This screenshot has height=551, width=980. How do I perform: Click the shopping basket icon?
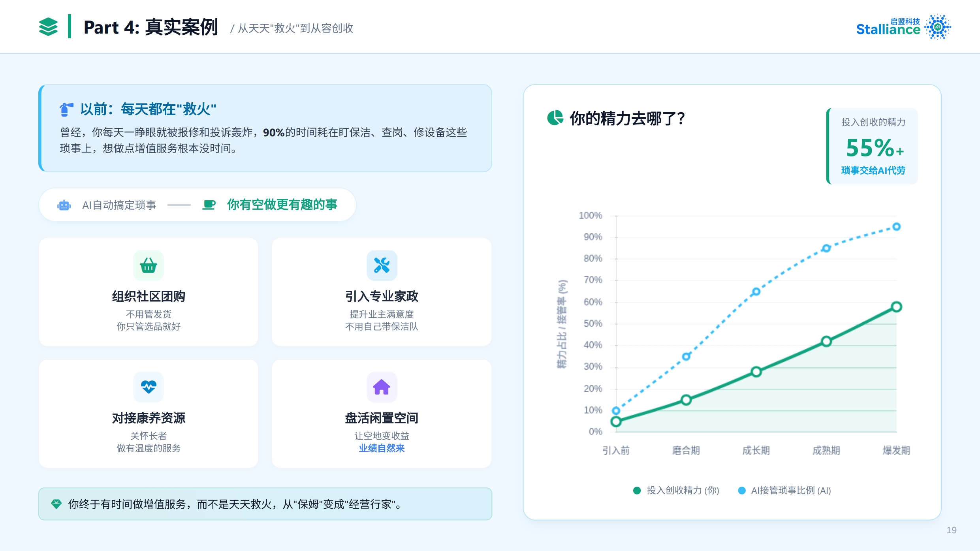149,265
